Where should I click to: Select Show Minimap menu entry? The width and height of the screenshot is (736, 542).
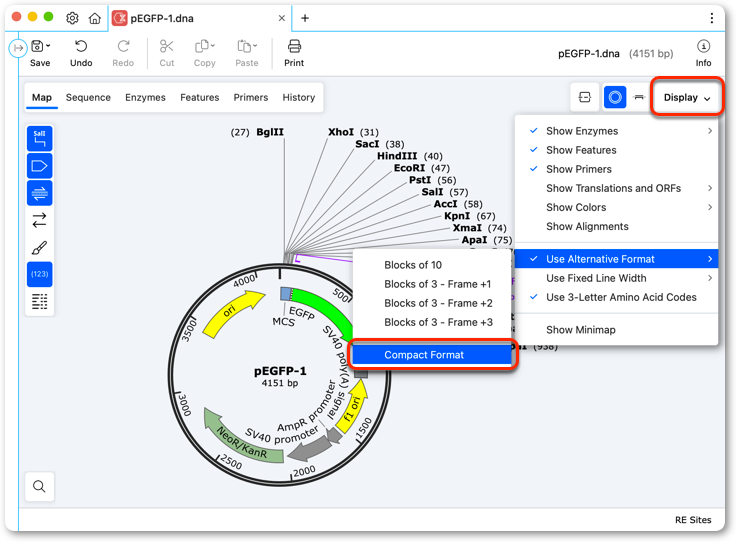(616, 330)
